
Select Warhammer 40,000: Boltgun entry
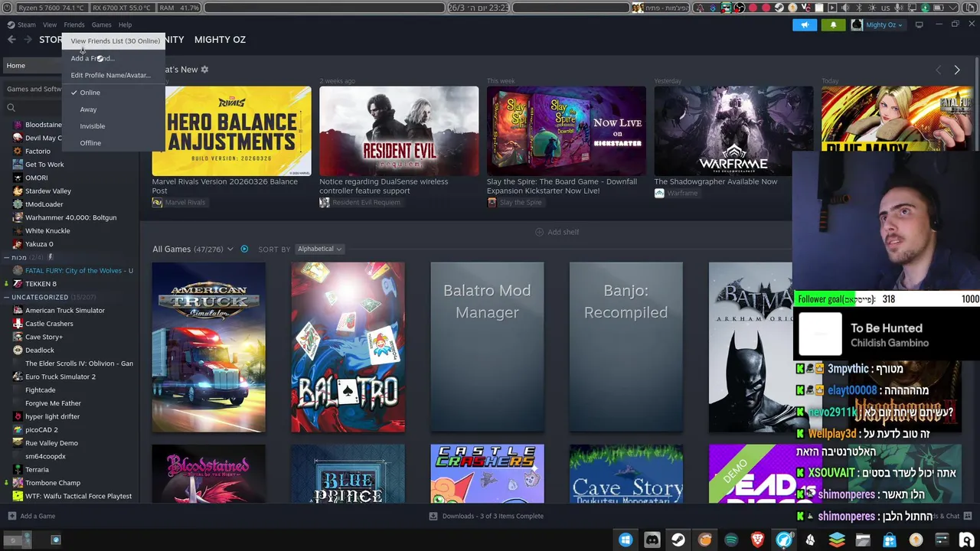coord(70,217)
